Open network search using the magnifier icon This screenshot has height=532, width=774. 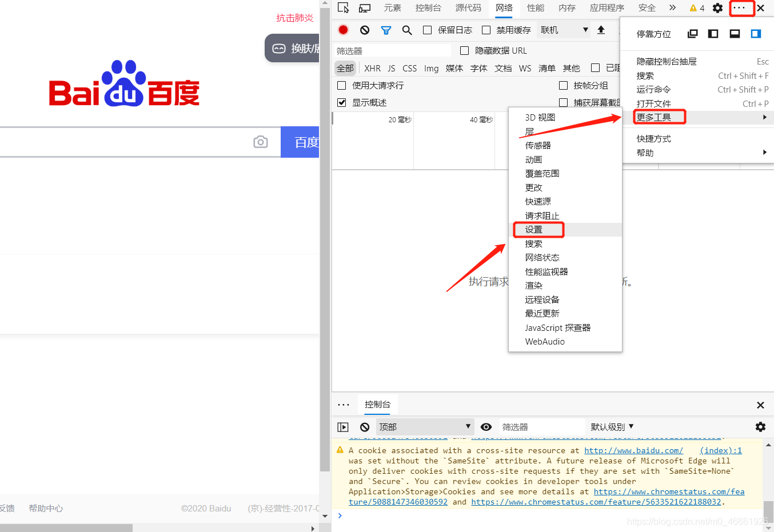[x=406, y=30]
